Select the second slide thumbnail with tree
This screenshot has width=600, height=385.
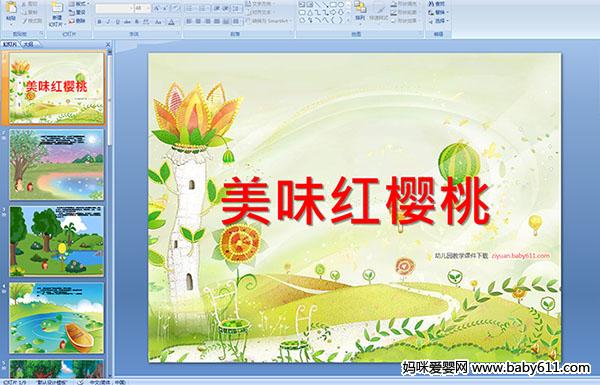click(x=57, y=165)
